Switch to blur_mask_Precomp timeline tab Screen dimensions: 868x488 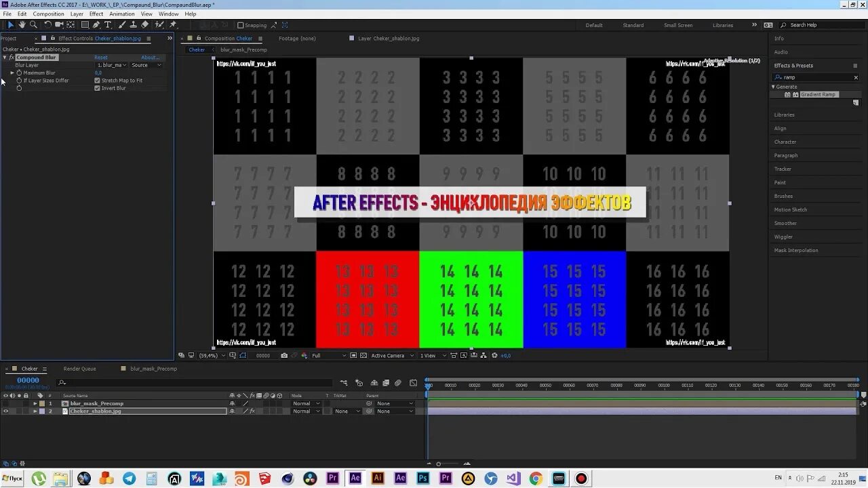click(154, 369)
